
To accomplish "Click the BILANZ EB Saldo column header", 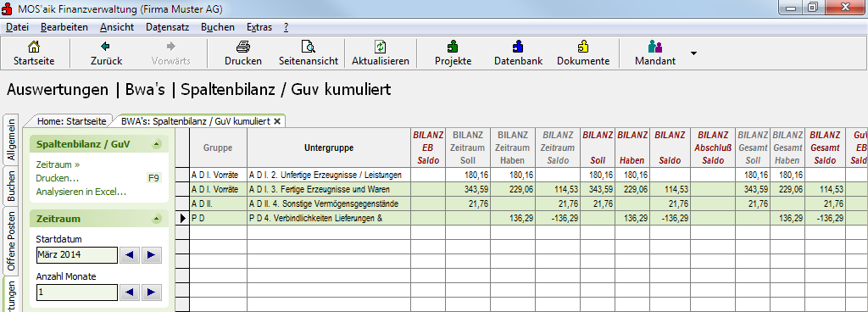I will 428,148.
